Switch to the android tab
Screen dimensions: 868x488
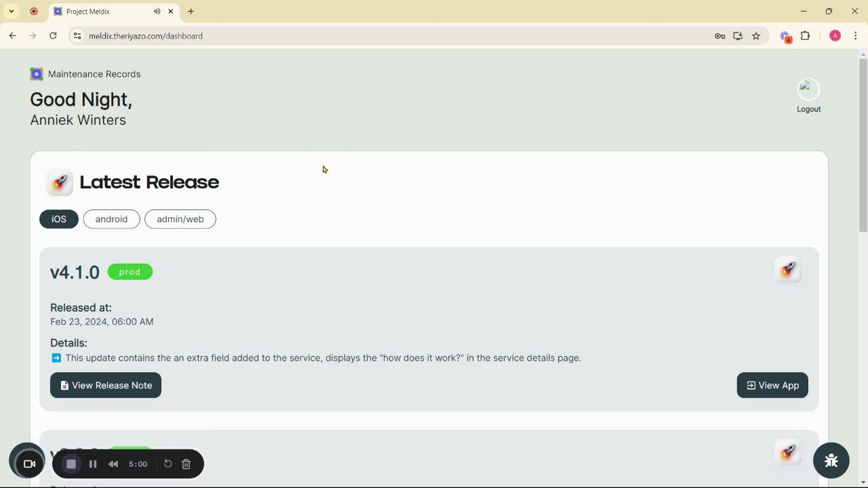point(111,219)
